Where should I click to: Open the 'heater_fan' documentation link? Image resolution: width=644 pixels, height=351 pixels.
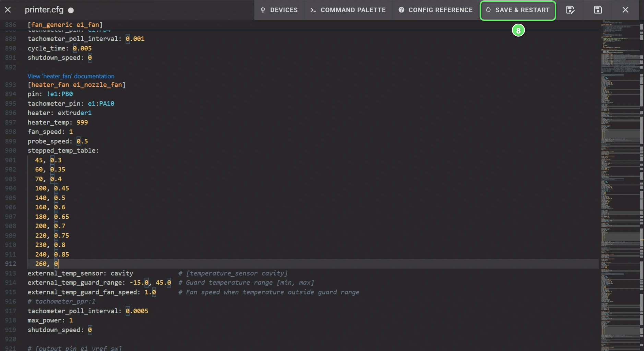coord(71,76)
